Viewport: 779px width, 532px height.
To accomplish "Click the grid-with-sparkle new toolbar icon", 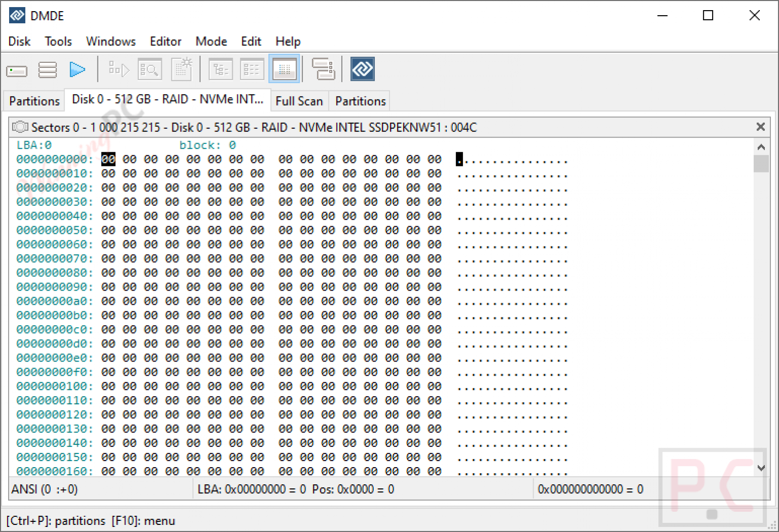I will coord(182,69).
